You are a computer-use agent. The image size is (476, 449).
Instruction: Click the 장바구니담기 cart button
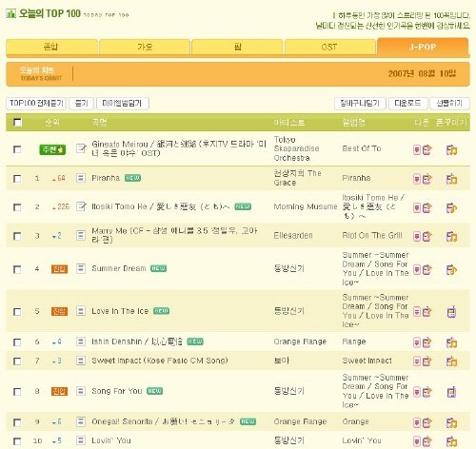[x=360, y=104]
